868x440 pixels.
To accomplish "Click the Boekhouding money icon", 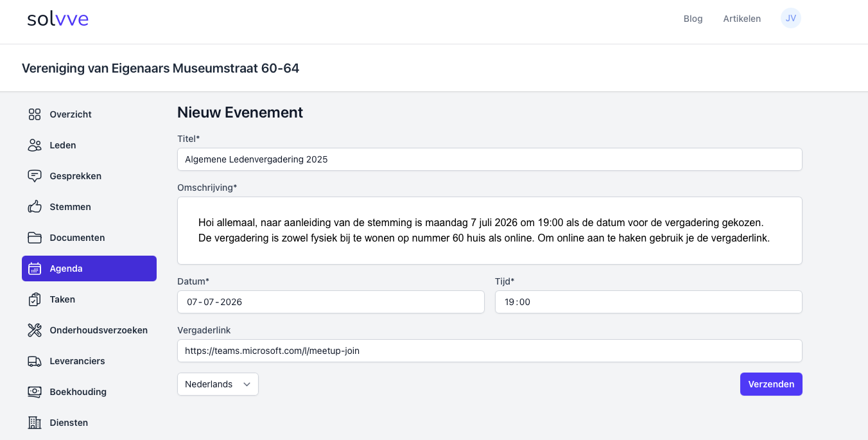I will coord(35,392).
